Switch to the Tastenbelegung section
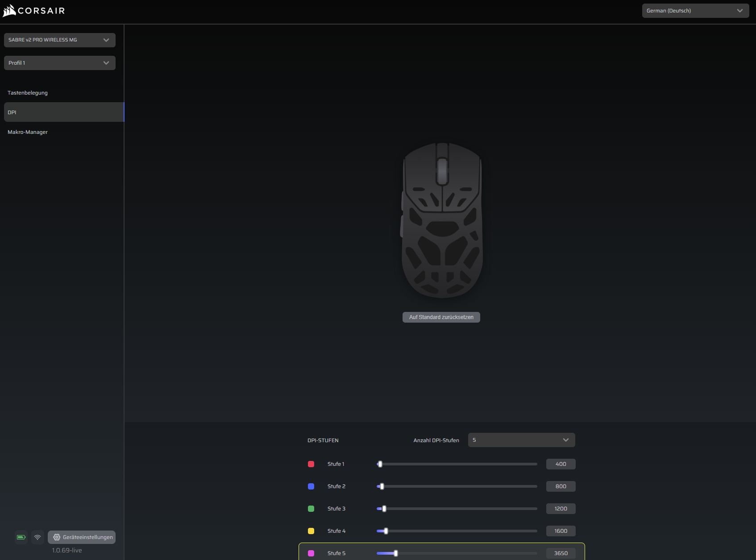The image size is (756, 560). pos(28,93)
